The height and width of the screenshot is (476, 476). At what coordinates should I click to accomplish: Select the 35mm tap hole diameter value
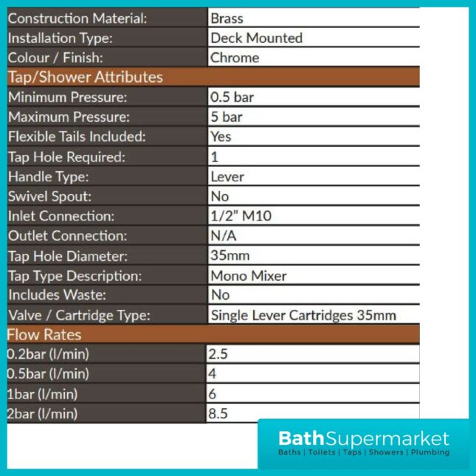(314, 255)
